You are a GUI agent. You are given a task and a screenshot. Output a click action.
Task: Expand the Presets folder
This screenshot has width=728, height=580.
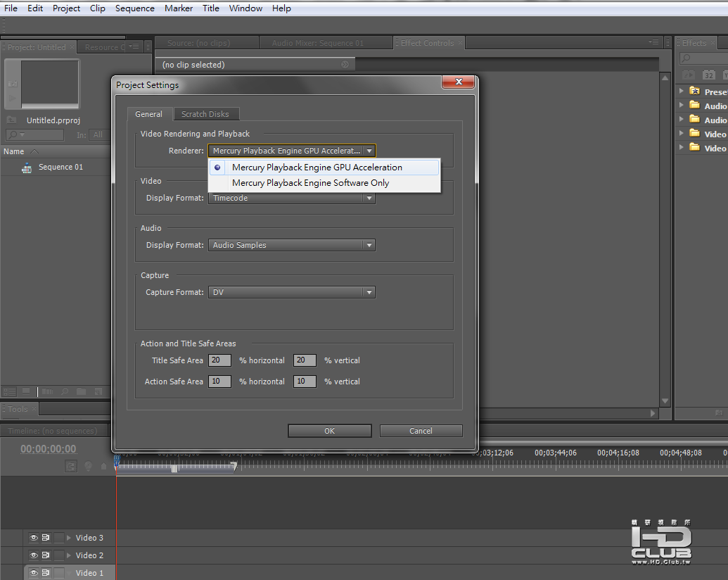(x=681, y=91)
